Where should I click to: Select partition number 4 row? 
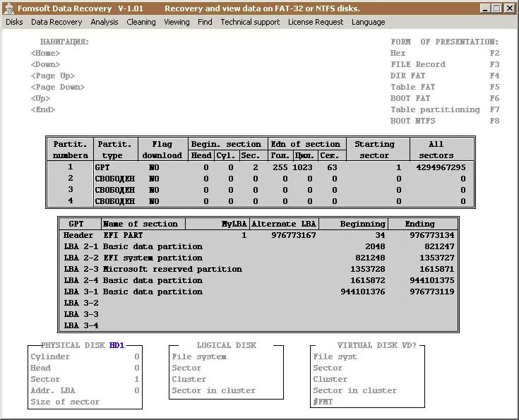coord(261,201)
